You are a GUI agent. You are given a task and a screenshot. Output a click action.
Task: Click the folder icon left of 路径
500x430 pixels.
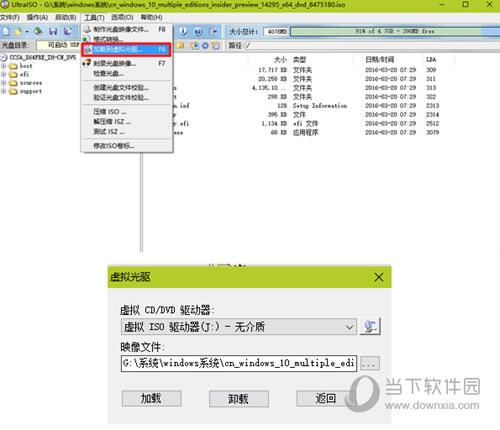180,46
